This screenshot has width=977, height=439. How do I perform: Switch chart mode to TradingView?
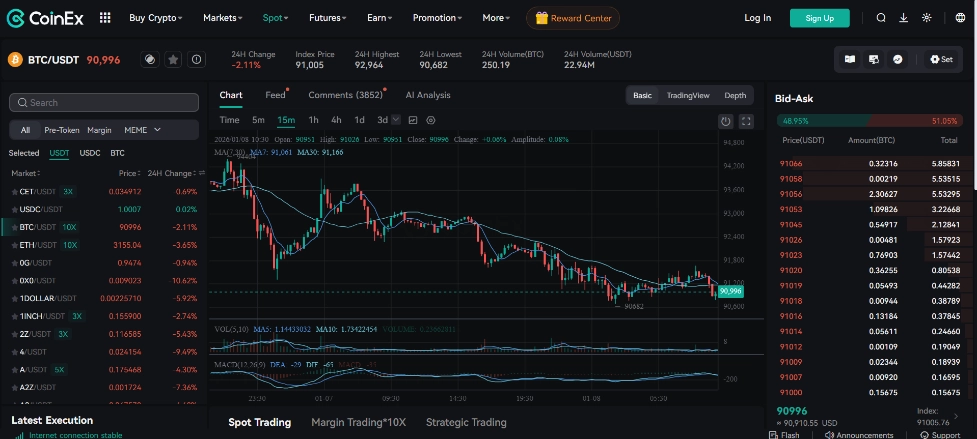coord(687,95)
